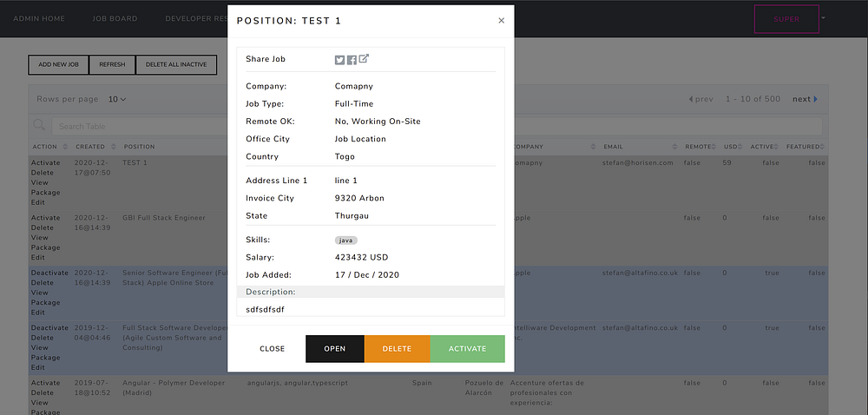
Task: Go to next page arrow
Action: (815, 99)
